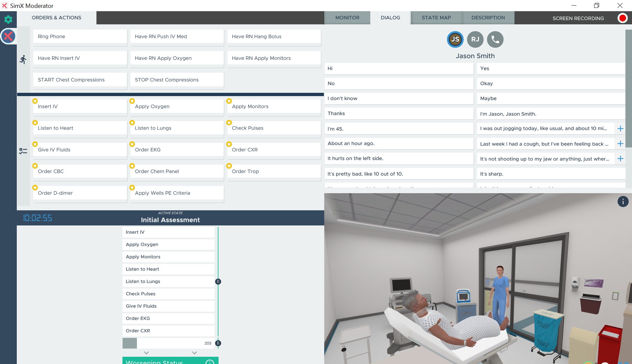Click START Chest Compressions button
Screen dimensions: 632x364
pyautogui.click(x=80, y=80)
